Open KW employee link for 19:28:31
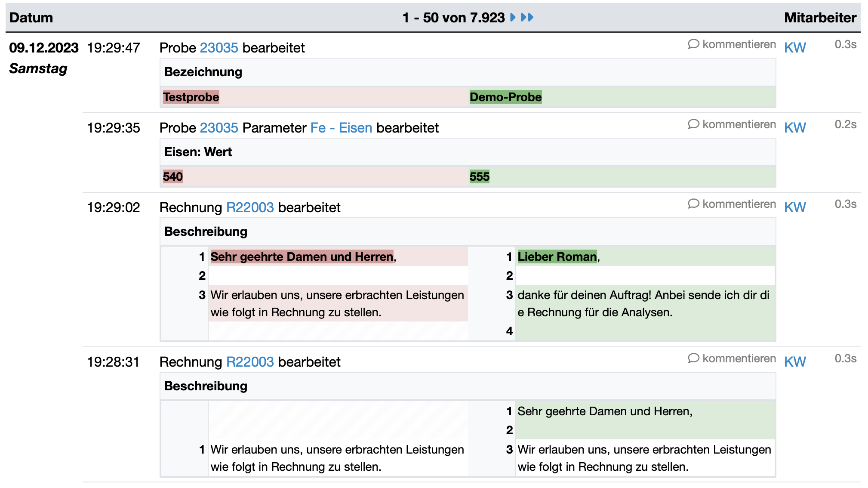 pyautogui.click(x=794, y=362)
